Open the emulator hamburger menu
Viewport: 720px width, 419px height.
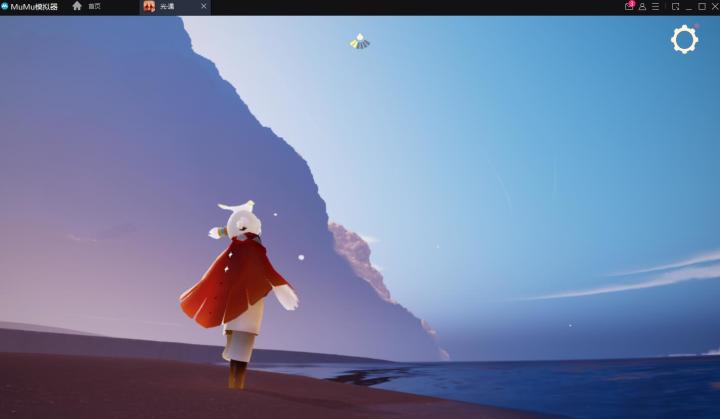[x=655, y=6]
